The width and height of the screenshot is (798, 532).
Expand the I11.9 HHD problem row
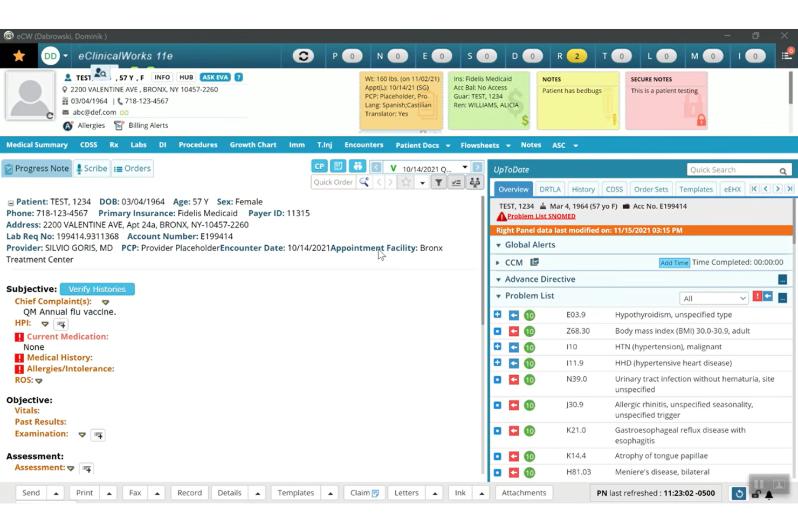pyautogui.click(x=497, y=363)
